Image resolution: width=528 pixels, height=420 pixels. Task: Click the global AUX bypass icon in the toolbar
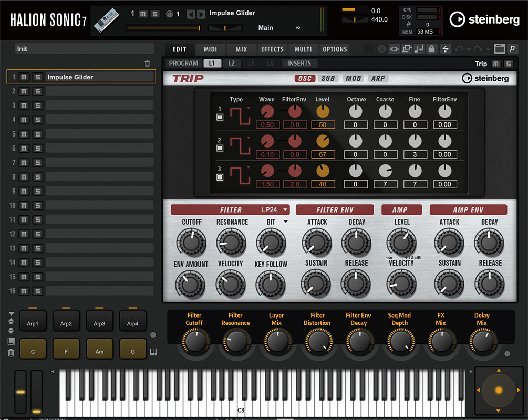(x=407, y=49)
